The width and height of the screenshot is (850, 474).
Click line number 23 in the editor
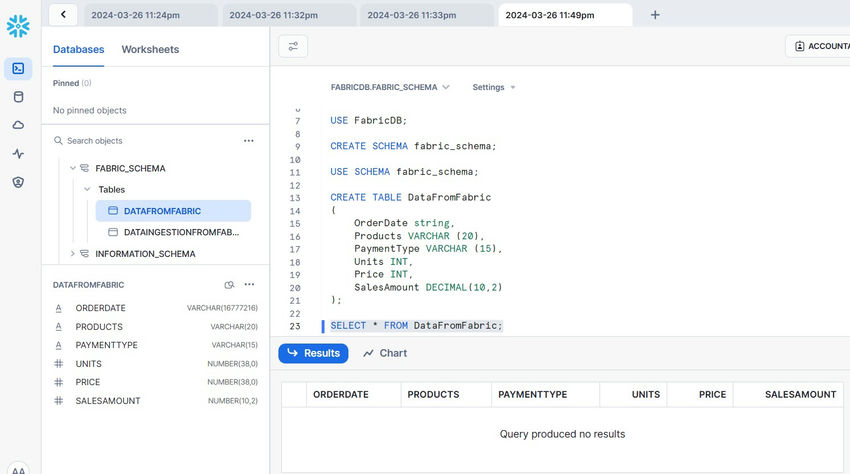coord(294,326)
